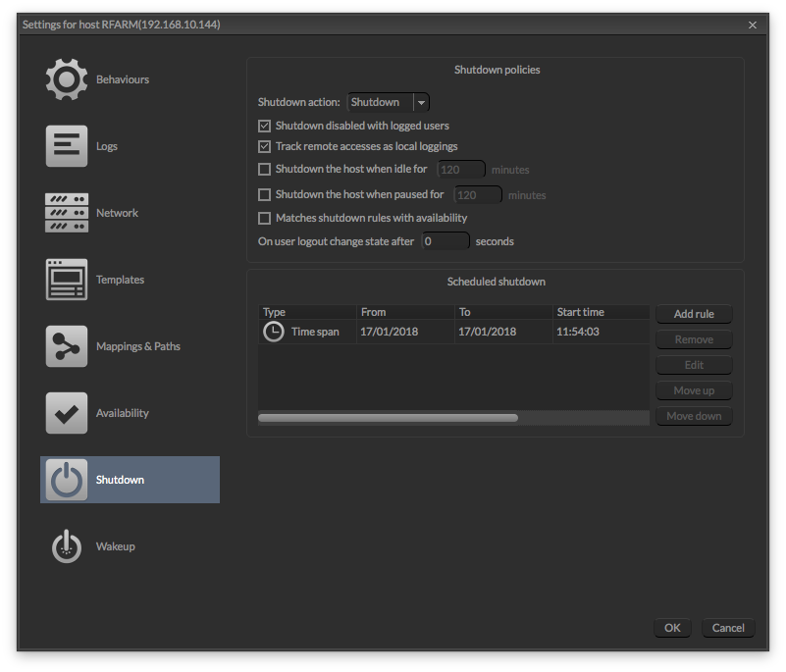This screenshot has width=786, height=672.
Task: Enable Shutdown the host when idle for
Action: click(264, 169)
